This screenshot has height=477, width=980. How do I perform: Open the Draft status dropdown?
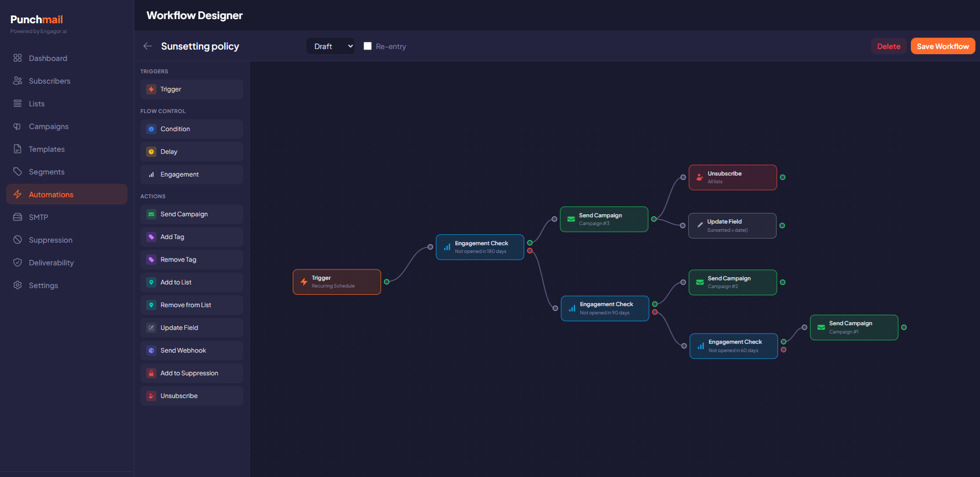(330, 46)
